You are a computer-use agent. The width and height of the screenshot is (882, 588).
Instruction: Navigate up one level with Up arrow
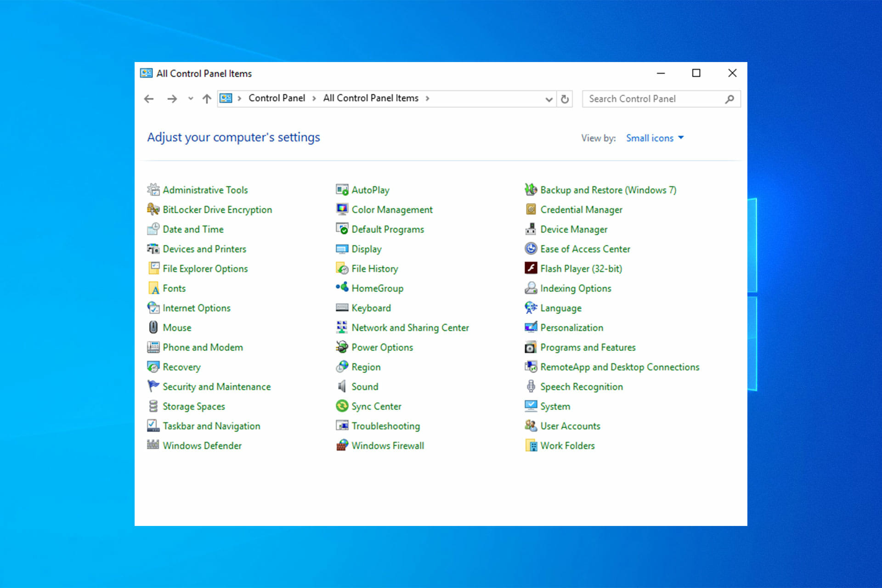(207, 99)
